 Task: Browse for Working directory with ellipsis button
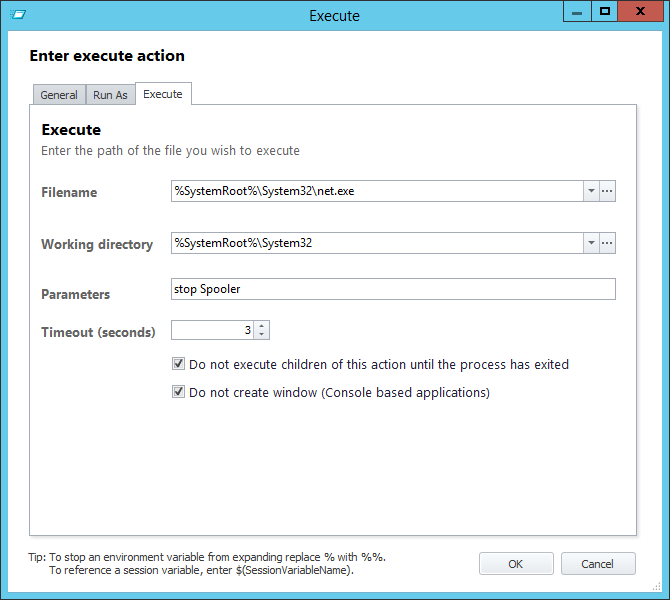click(607, 243)
